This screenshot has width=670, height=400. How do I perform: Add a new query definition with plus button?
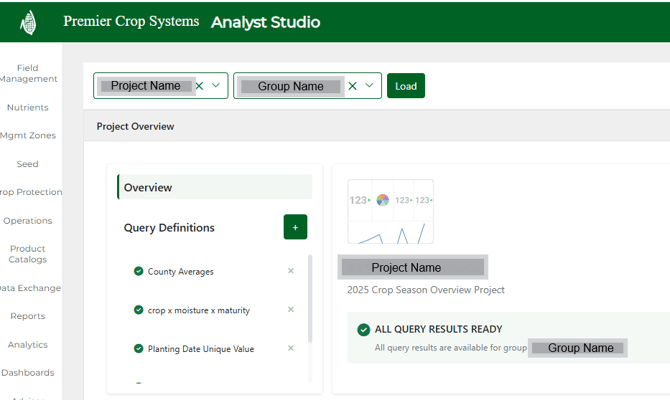(x=295, y=227)
